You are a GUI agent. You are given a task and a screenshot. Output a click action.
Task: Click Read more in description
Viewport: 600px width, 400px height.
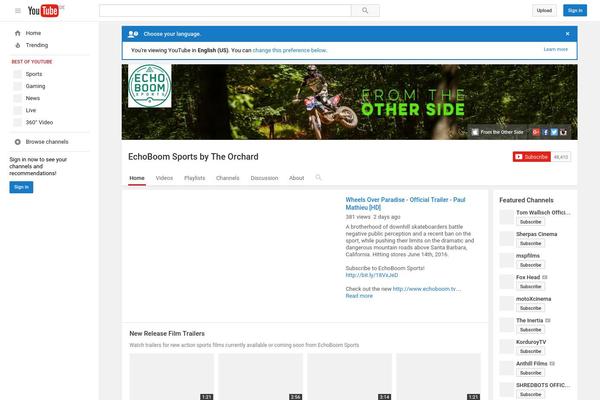359,296
